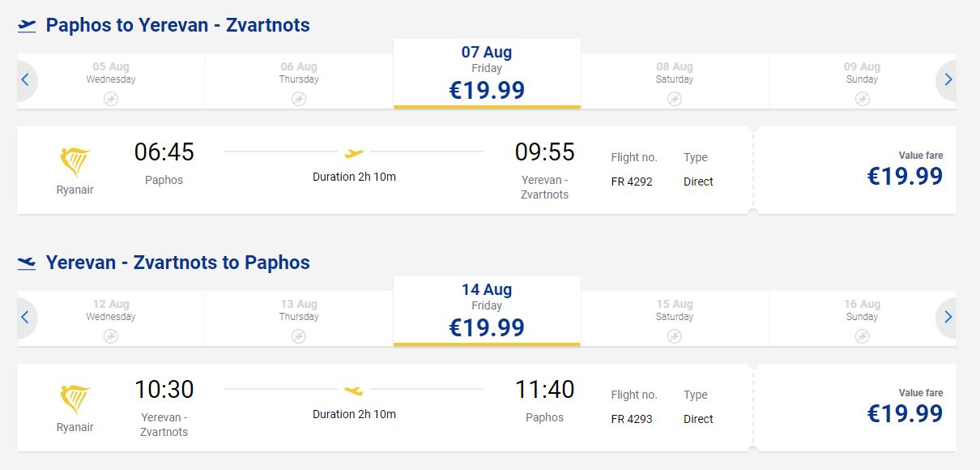Click the departing plane icon beside Paphos to Yerevan
The width and height of the screenshot is (980, 470).
click(x=27, y=26)
